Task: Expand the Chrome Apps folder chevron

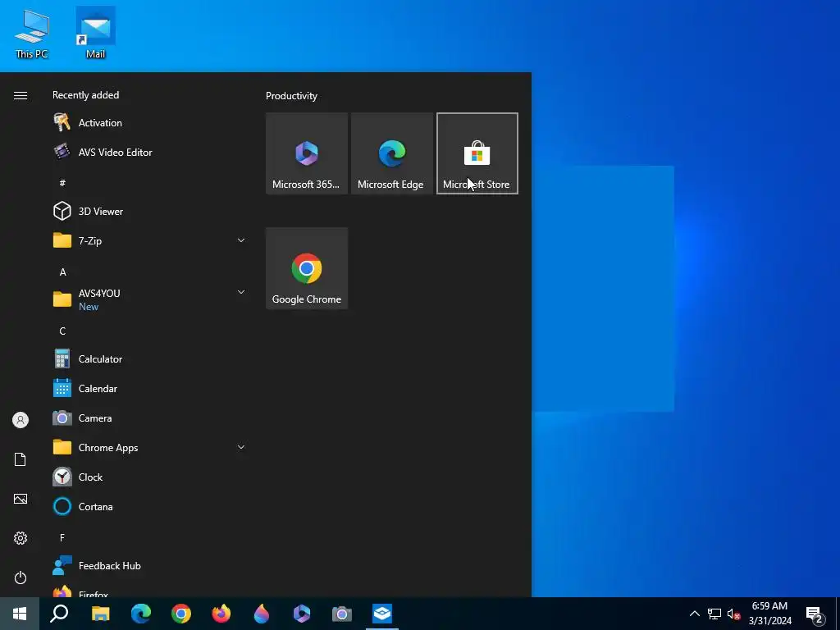Action: pos(241,447)
